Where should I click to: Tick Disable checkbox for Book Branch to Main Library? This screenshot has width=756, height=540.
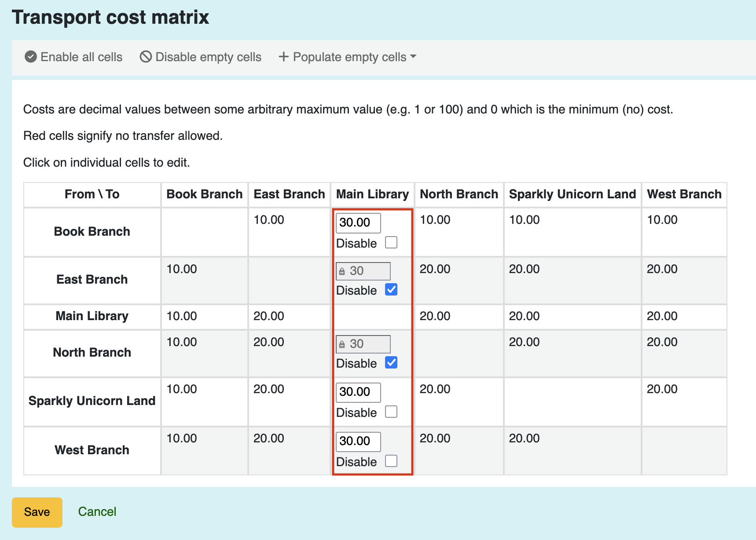coord(391,242)
